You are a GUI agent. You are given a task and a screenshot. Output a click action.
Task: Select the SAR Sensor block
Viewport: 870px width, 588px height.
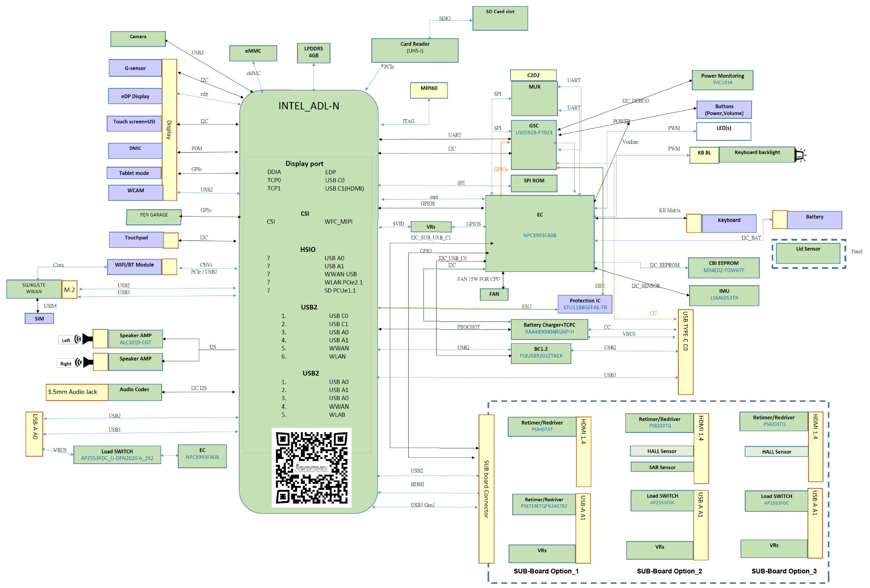point(662,467)
